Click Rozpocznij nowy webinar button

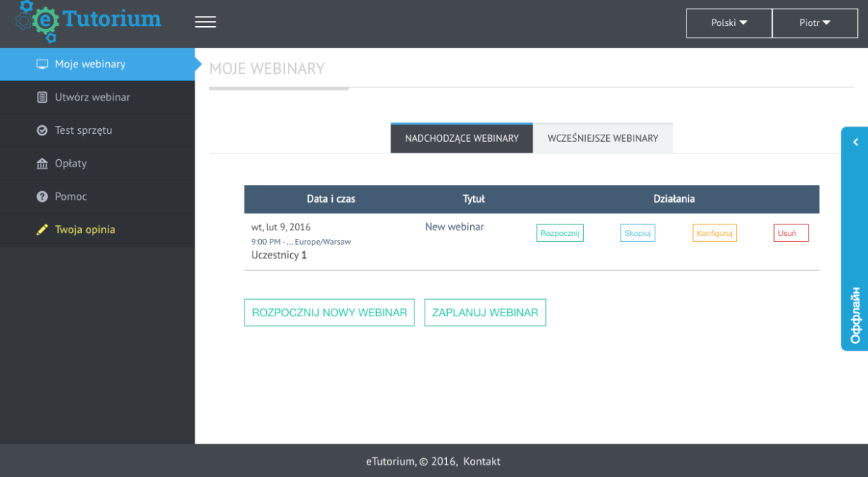(x=329, y=313)
